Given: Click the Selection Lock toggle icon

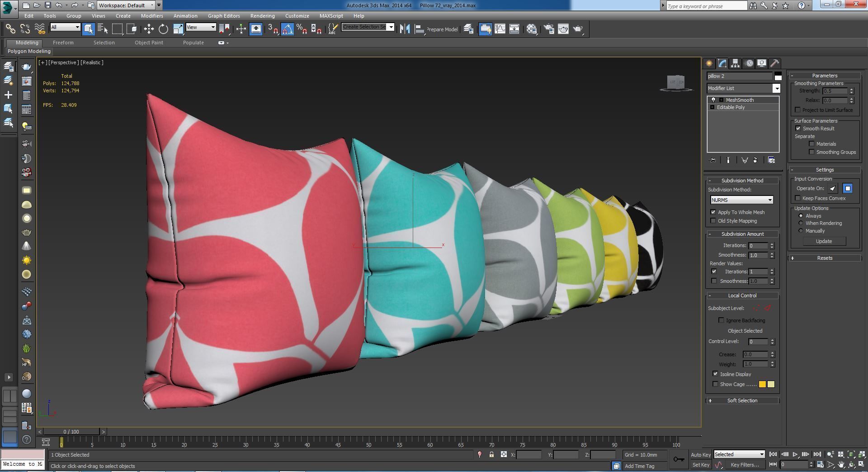Looking at the screenshot, I should click(x=491, y=455).
